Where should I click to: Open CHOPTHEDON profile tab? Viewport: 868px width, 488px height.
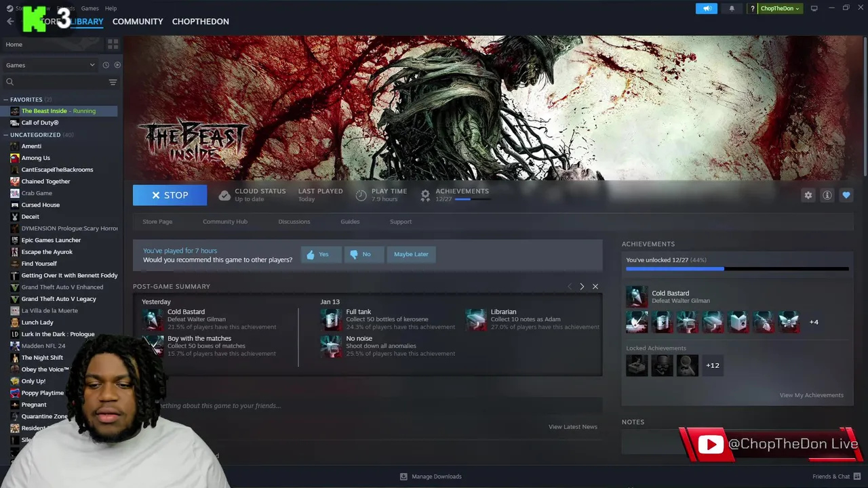point(200,22)
